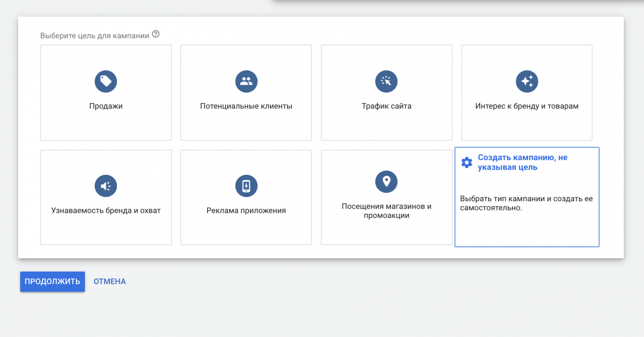Viewport: 644px width, 337px height.
Task: Select the Реклама приложения goal label
Action: click(246, 210)
